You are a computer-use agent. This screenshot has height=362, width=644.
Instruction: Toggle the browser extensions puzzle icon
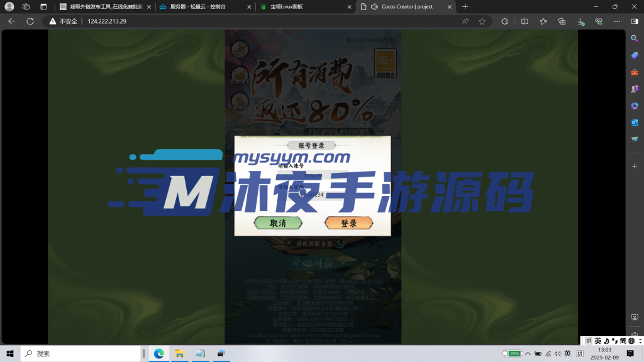(x=504, y=21)
